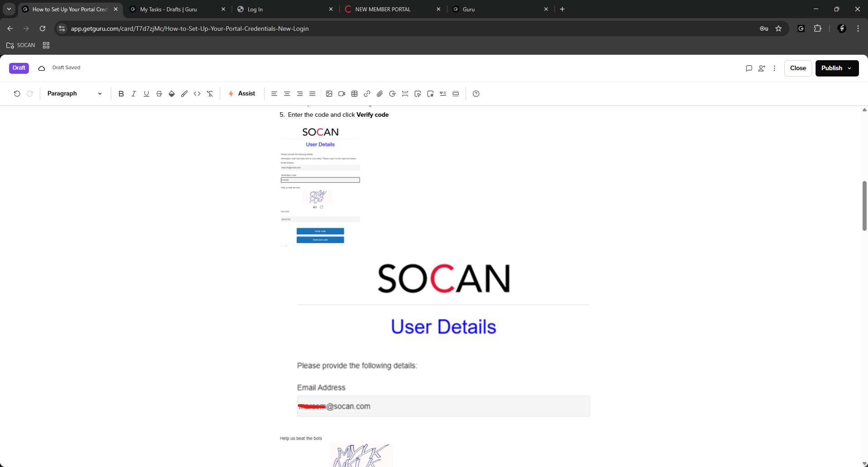
Task: Toggle underline text formatting
Action: tap(146, 94)
